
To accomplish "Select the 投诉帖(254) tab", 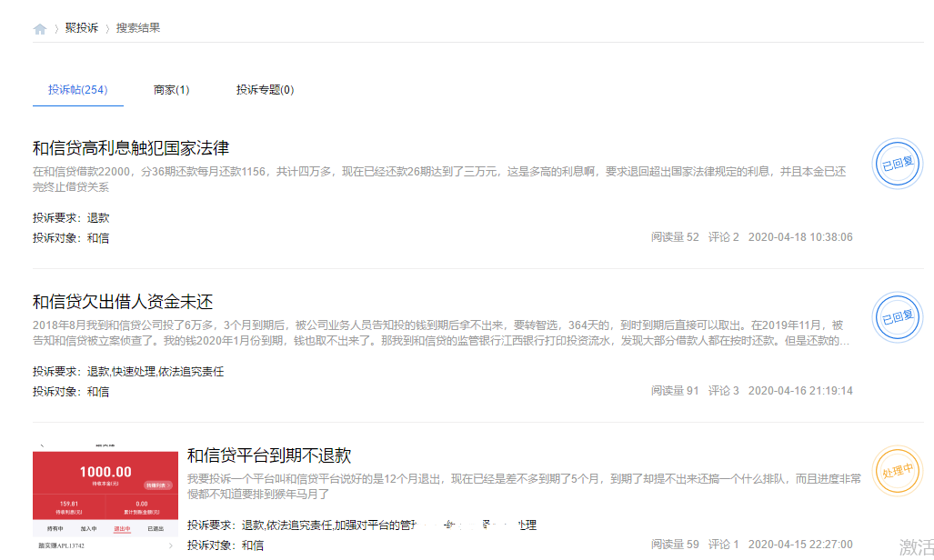I will (78, 89).
